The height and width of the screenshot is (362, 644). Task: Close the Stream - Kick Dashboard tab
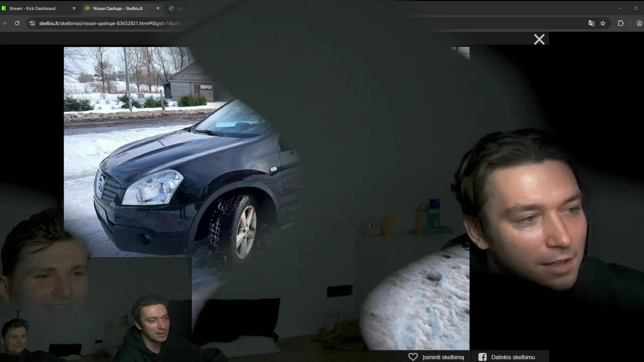point(74,9)
